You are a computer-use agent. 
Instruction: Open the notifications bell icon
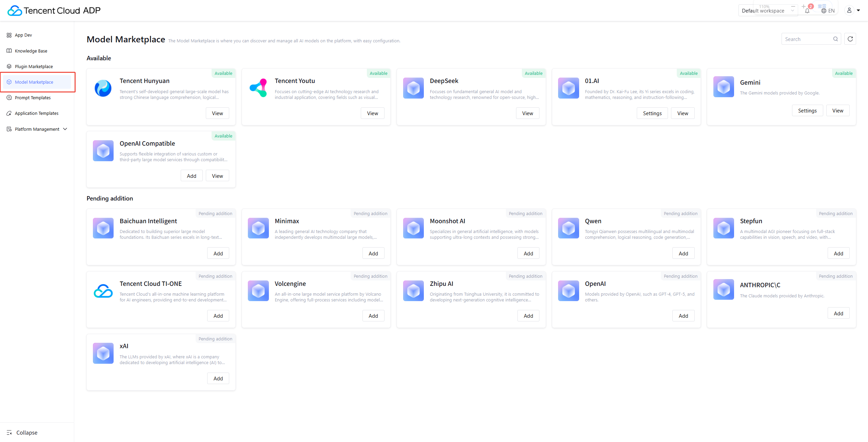pos(807,11)
